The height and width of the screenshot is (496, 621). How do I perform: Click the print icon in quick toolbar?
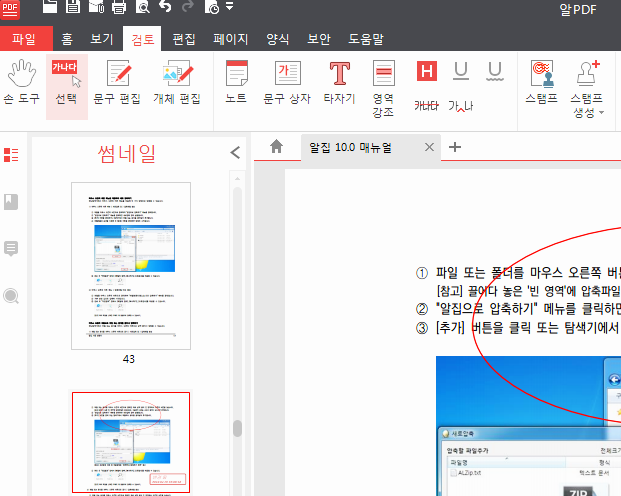pos(119,7)
